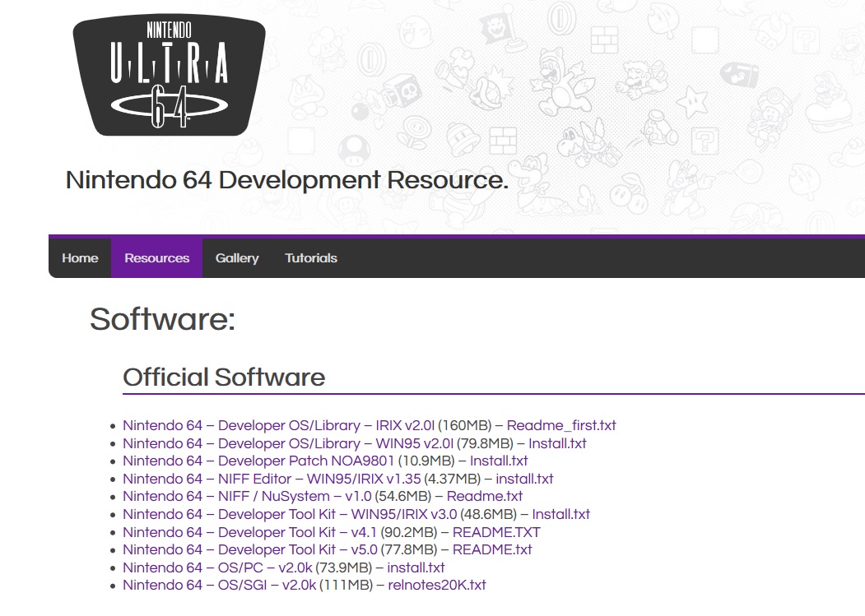The width and height of the screenshot is (865, 616).
Task: Open Readme.txt for NuSystem
Action: [x=485, y=496]
